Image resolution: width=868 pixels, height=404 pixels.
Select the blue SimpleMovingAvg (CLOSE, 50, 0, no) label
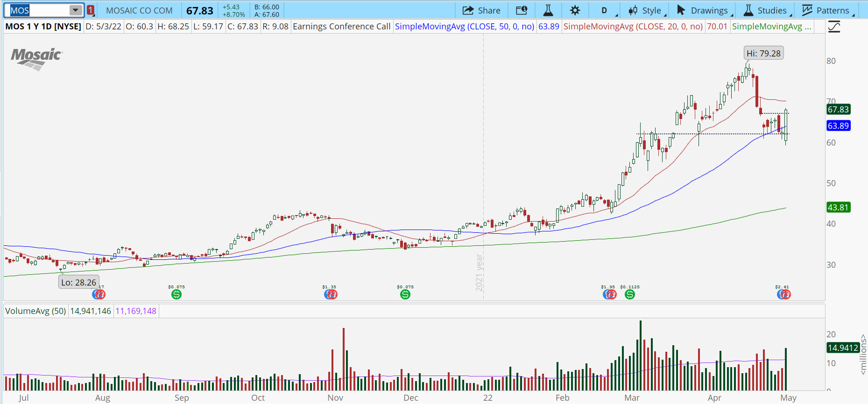tap(465, 27)
